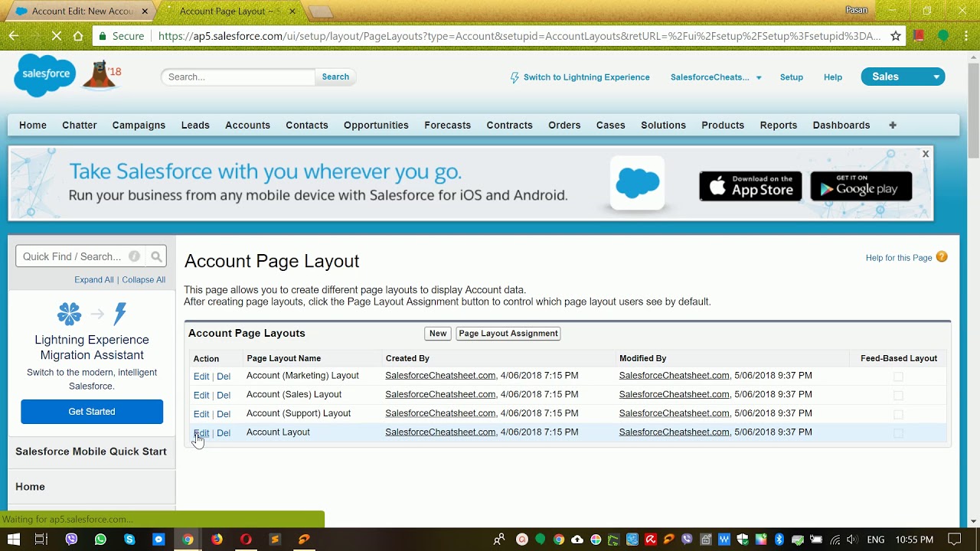Edit the Account Layout row
Viewport: 980px width, 551px height.
[201, 433]
